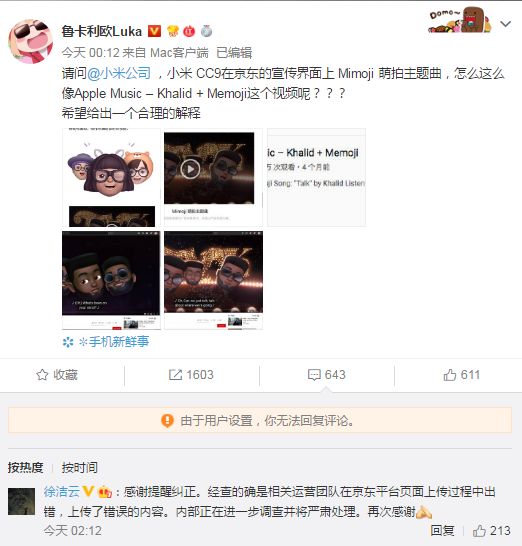Open the three-Mimoji cartoon faces image
Image resolution: width=522 pixels, height=546 pixels.
[111, 177]
